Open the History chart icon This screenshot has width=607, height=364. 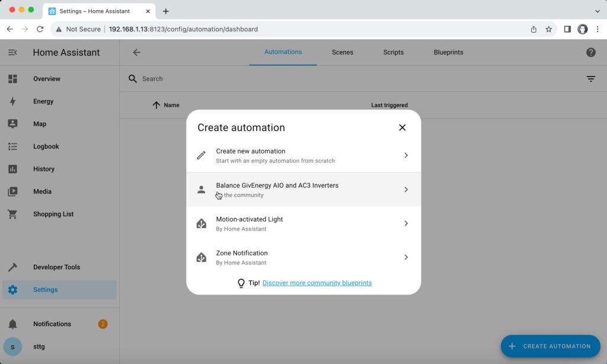(x=12, y=169)
